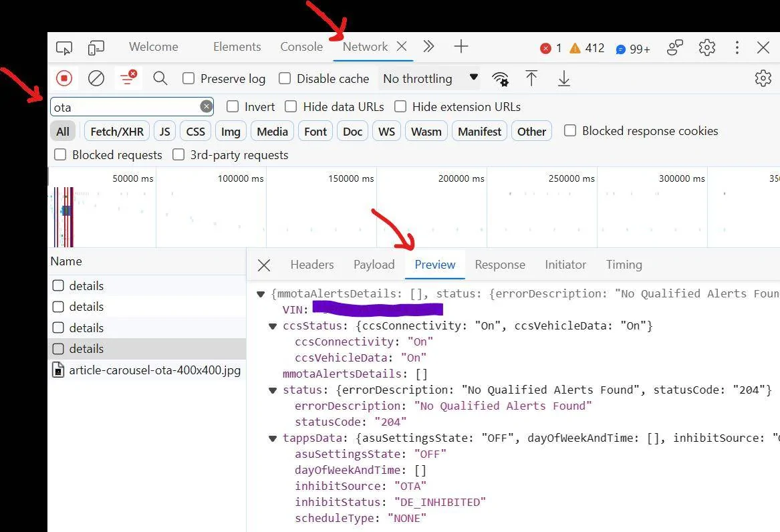Open network search magnifier
Image resolution: width=780 pixels, height=532 pixels.
(160, 78)
